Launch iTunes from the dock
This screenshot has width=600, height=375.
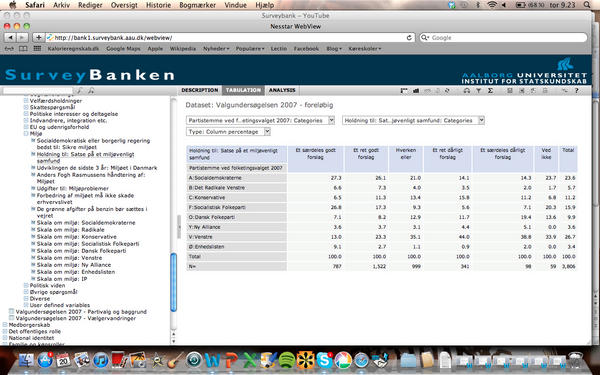point(101,360)
